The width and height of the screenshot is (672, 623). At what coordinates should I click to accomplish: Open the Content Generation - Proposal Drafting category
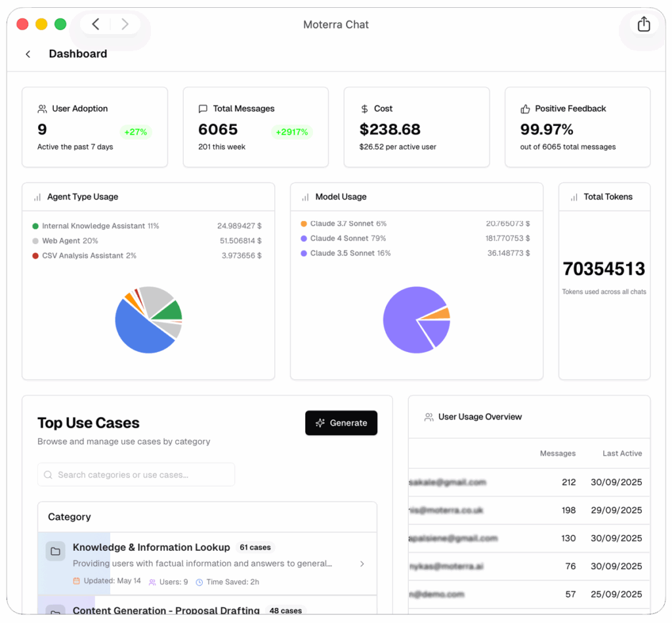pos(166,611)
